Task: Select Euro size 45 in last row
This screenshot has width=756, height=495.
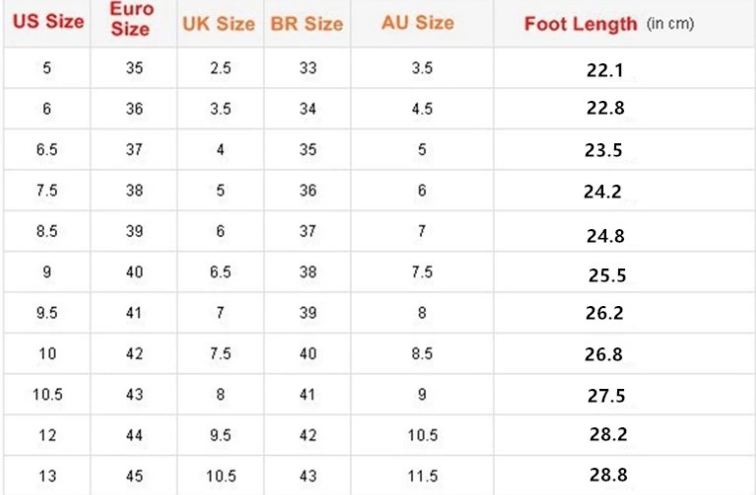Action: [x=135, y=476]
